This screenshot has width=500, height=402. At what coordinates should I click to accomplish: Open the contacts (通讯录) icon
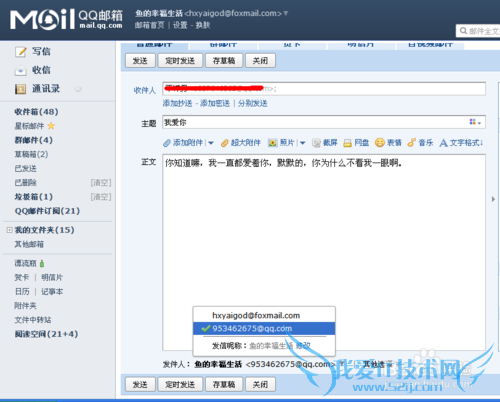[21, 89]
